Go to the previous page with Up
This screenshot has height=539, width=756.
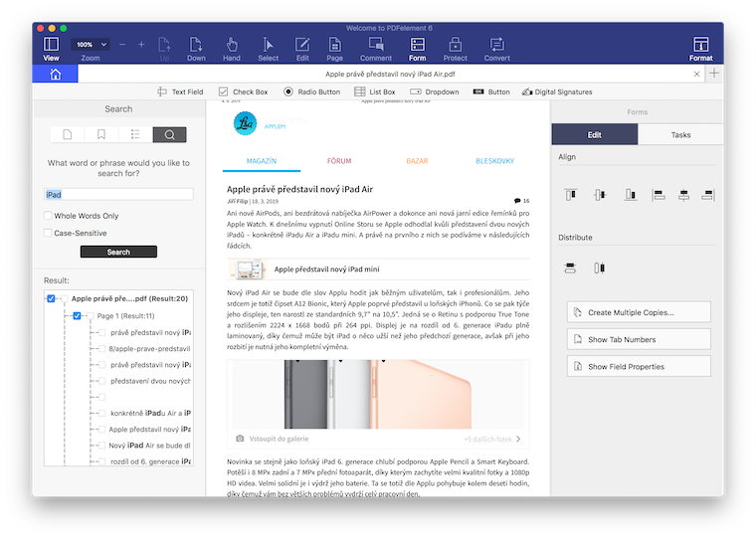[x=164, y=49]
